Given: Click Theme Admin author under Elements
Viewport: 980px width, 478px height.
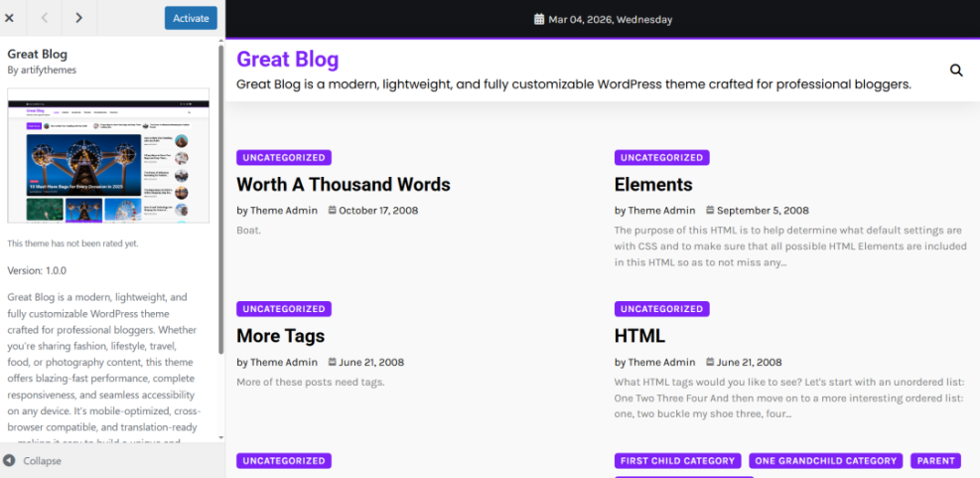Looking at the screenshot, I should [x=661, y=211].
